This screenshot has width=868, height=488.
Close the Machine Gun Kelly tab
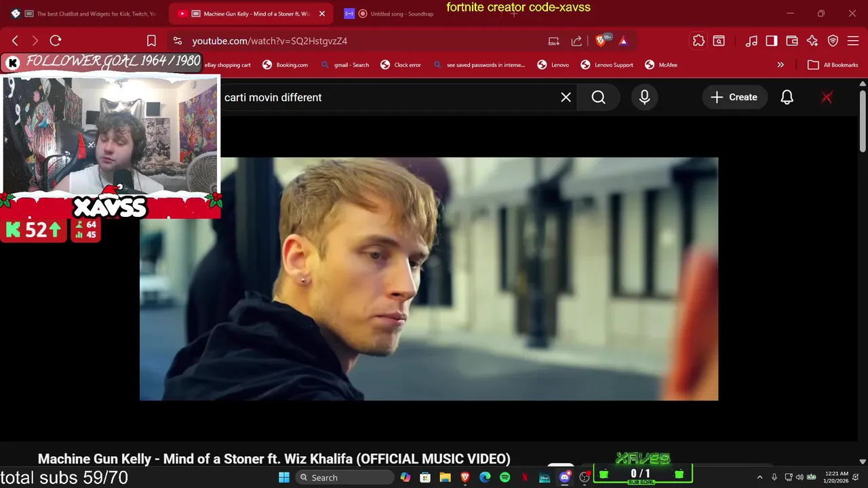click(322, 14)
